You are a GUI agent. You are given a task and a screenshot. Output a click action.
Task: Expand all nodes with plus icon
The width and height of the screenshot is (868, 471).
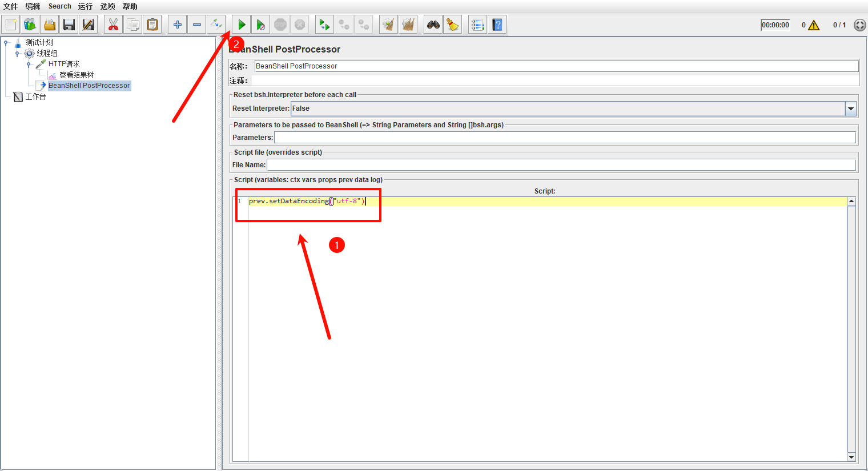point(178,25)
